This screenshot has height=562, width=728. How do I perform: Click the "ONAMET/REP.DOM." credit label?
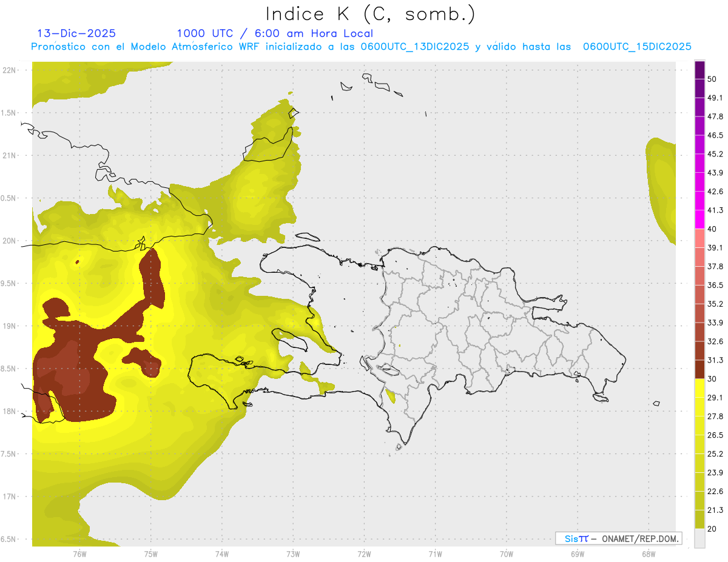coord(640,538)
